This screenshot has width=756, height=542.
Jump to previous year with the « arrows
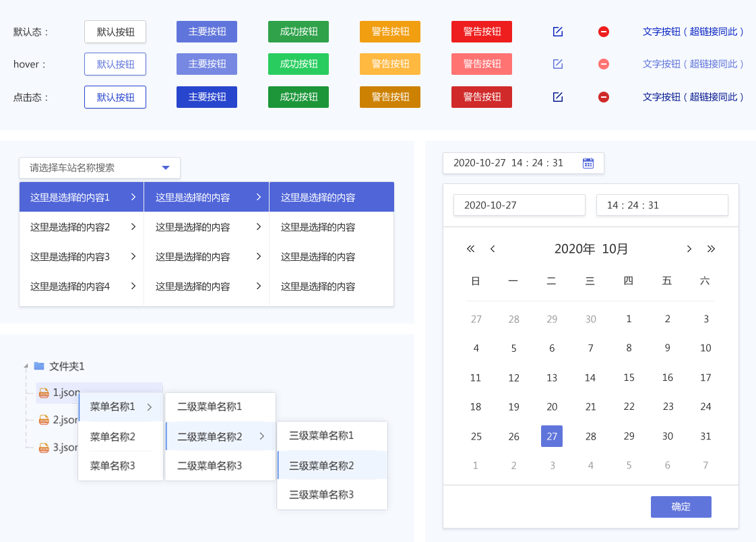coord(470,249)
